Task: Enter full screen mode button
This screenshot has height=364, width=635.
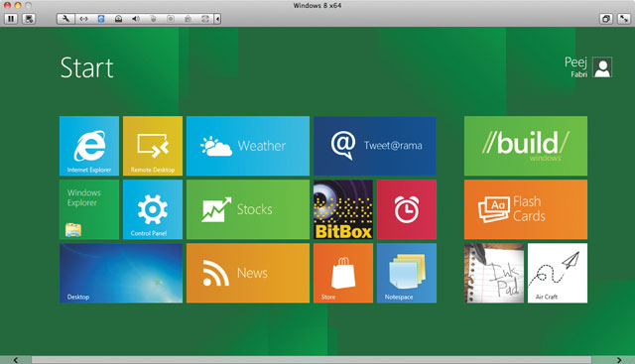Action: (x=624, y=19)
